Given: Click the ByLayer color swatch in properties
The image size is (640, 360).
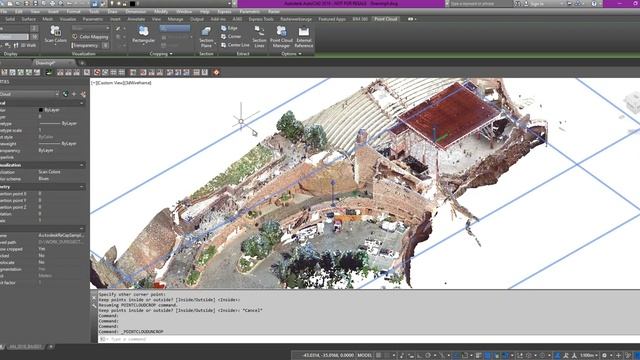Looking at the screenshot, I should coord(41,110).
